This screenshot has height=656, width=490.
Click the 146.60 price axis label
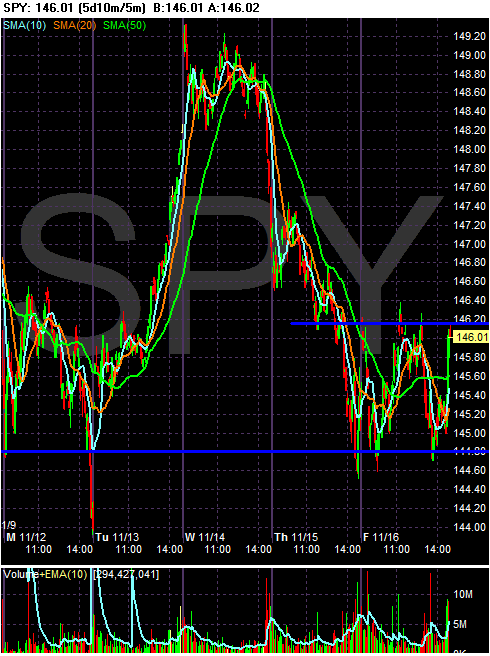(x=469, y=282)
